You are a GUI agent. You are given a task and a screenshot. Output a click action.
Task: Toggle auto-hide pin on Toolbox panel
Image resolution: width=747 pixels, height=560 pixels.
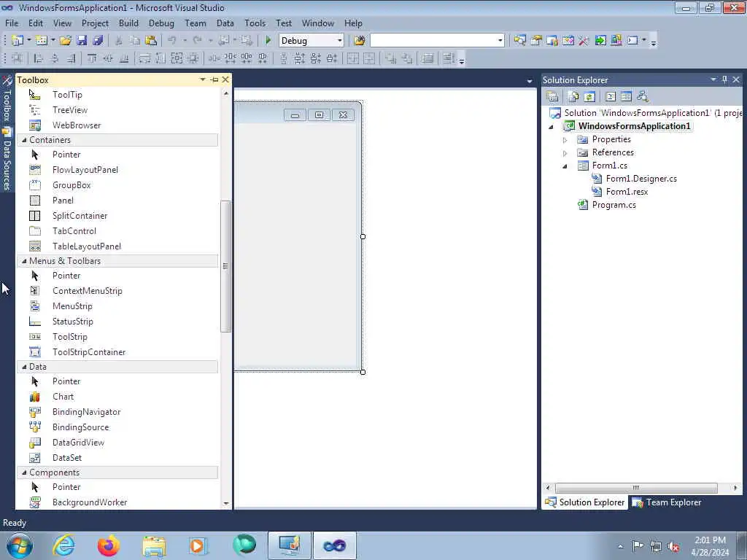click(214, 79)
